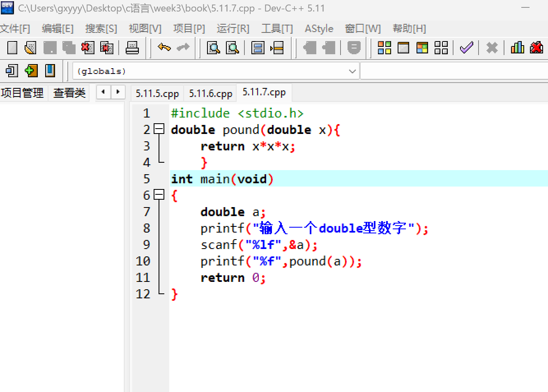The height and width of the screenshot is (392, 548).
Task: Click the printf("%f",pound(a)); line
Action: [281, 261]
